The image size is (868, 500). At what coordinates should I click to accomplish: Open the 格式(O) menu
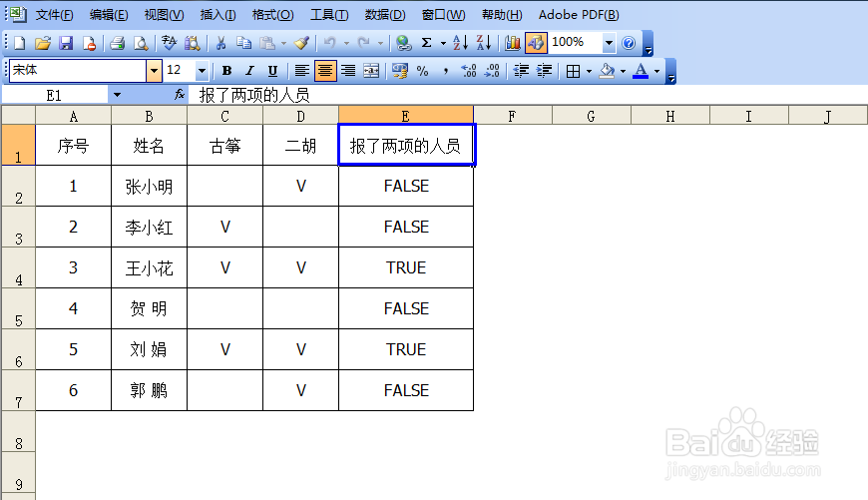[273, 15]
